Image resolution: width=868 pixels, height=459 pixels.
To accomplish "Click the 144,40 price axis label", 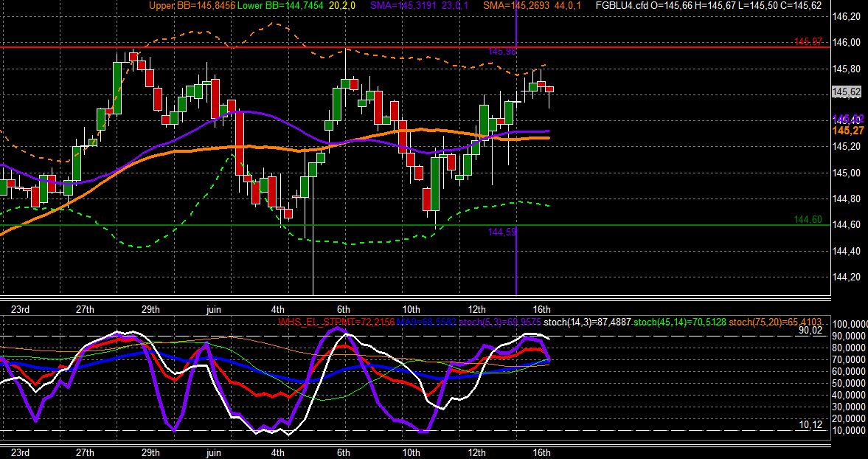I will coord(847,252).
